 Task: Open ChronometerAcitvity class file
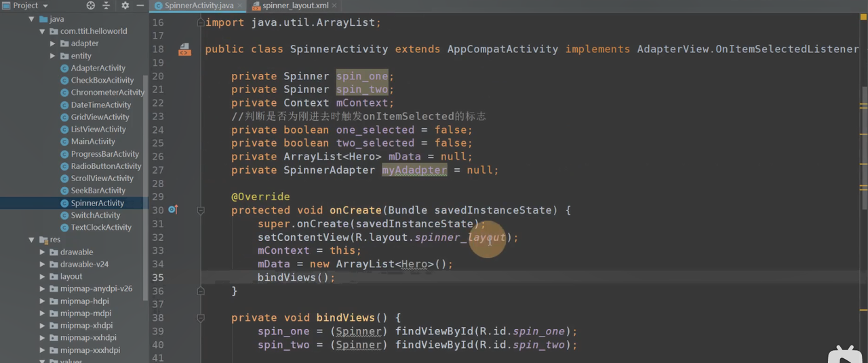pos(107,92)
